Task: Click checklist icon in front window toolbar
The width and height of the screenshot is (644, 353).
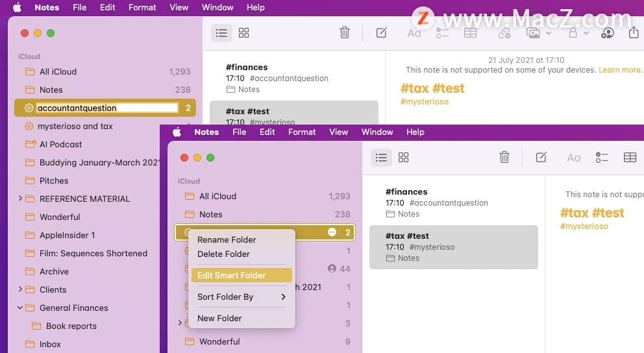Action: 602,158
